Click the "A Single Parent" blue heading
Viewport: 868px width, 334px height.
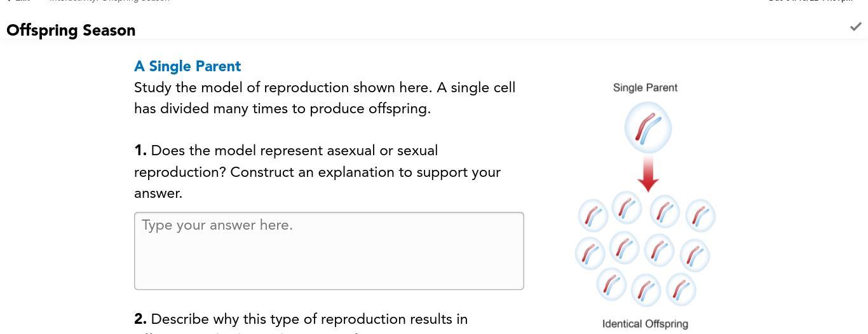pyautogui.click(x=187, y=66)
